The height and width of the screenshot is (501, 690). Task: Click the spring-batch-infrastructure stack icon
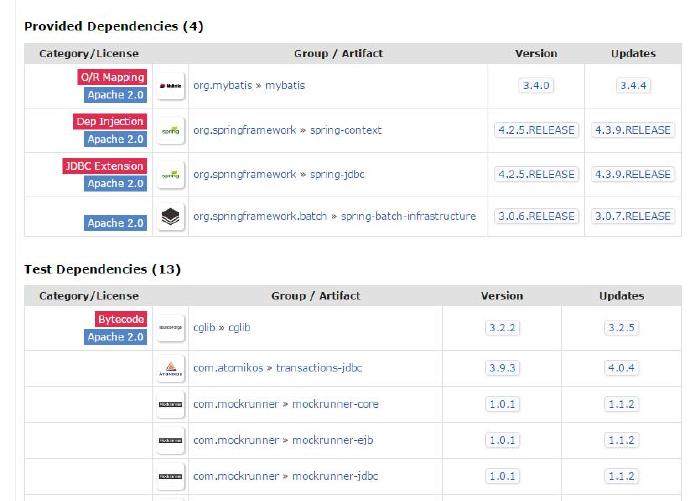170,216
